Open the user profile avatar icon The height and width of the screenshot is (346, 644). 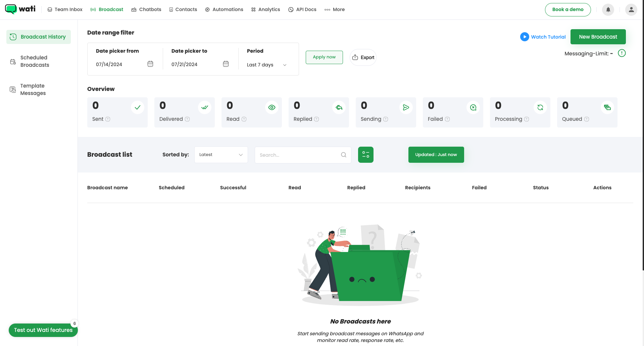(x=631, y=10)
